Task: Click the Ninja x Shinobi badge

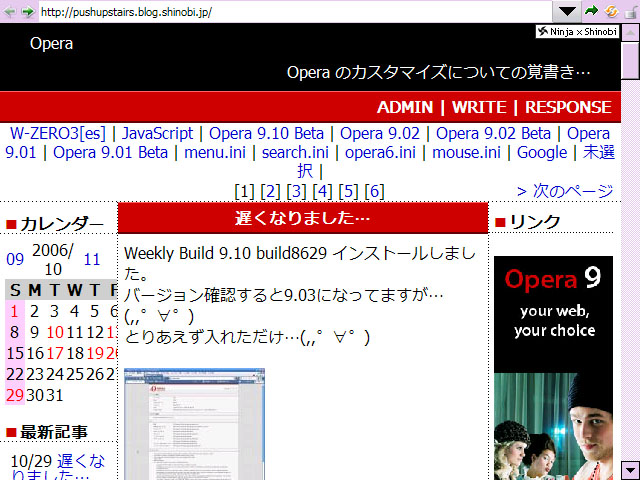Action: (577, 31)
